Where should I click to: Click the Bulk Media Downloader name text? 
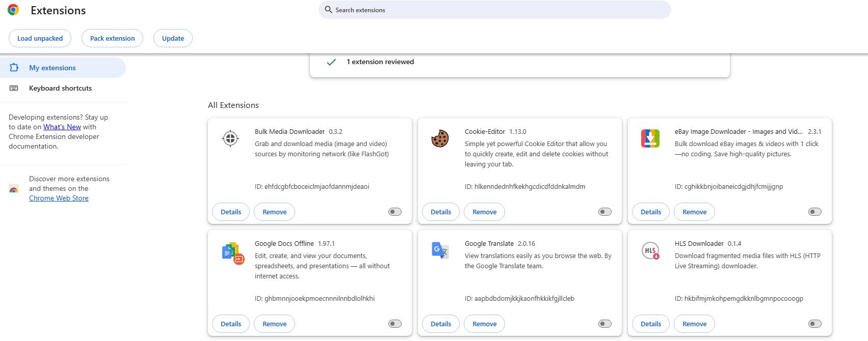point(290,131)
